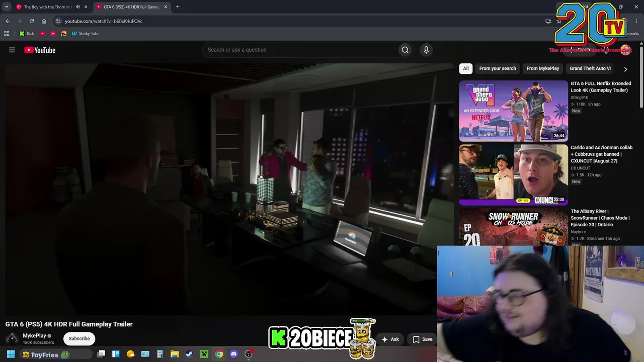Focus the Chrome address bar URL
The height and width of the screenshot is (362, 644).
pos(104,21)
